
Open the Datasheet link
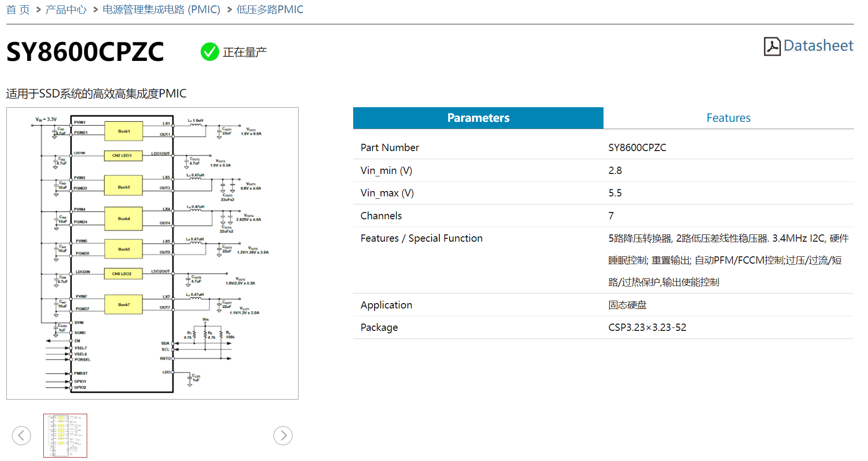click(818, 46)
